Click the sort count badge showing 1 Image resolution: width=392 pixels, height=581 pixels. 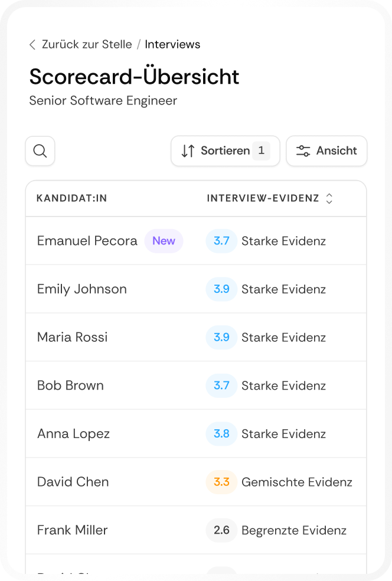261,151
